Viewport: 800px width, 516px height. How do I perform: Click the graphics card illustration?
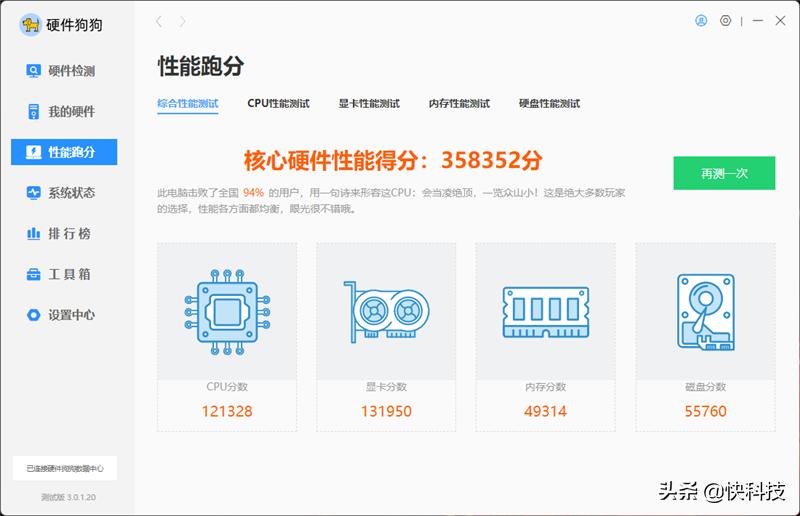(x=386, y=312)
